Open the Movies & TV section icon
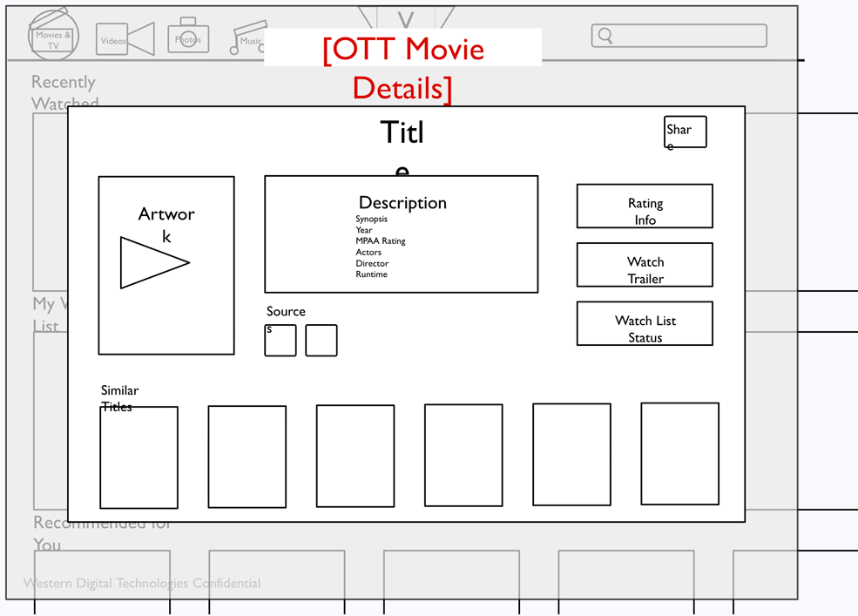Image resolution: width=858 pixels, height=616 pixels. coord(52,35)
